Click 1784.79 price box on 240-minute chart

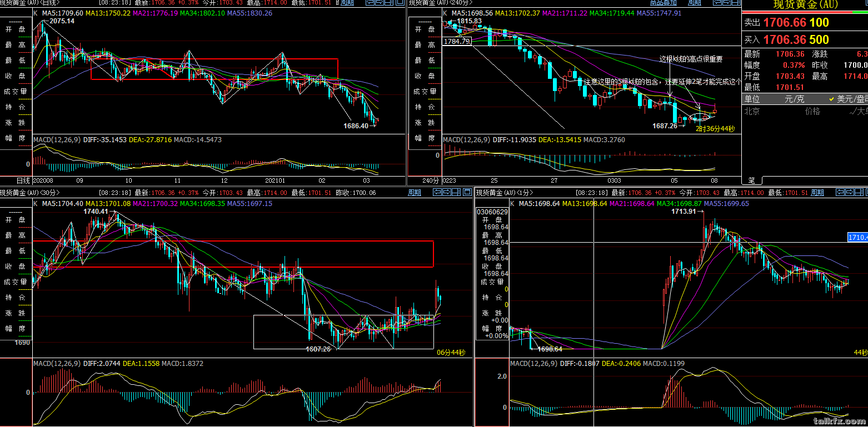point(456,41)
